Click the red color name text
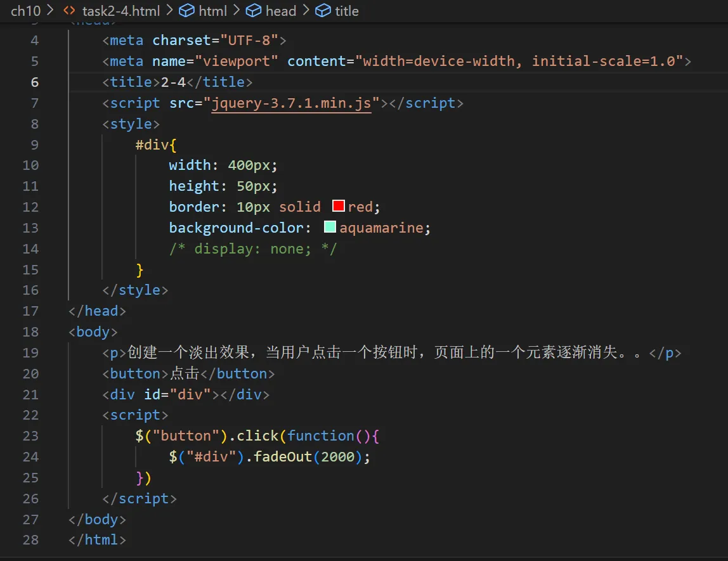 [x=361, y=207]
